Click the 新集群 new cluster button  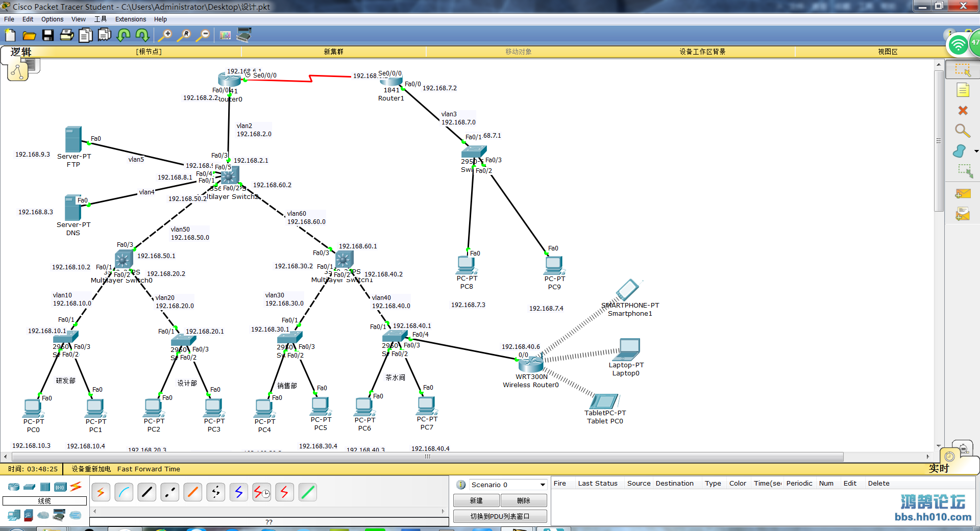pyautogui.click(x=333, y=52)
